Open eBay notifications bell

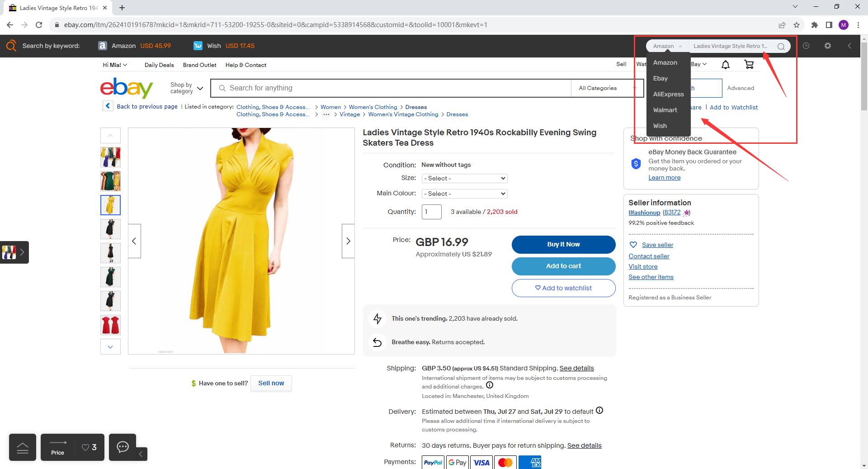pyautogui.click(x=726, y=65)
